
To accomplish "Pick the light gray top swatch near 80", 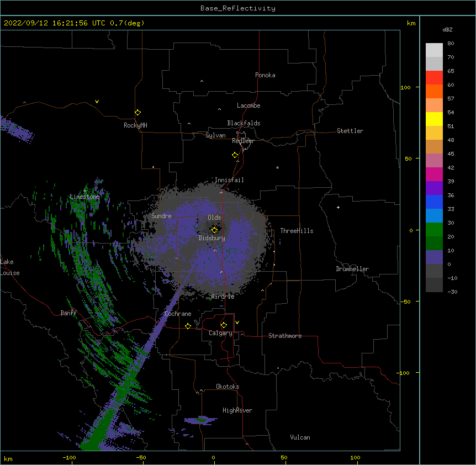I will tap(434, 50).
